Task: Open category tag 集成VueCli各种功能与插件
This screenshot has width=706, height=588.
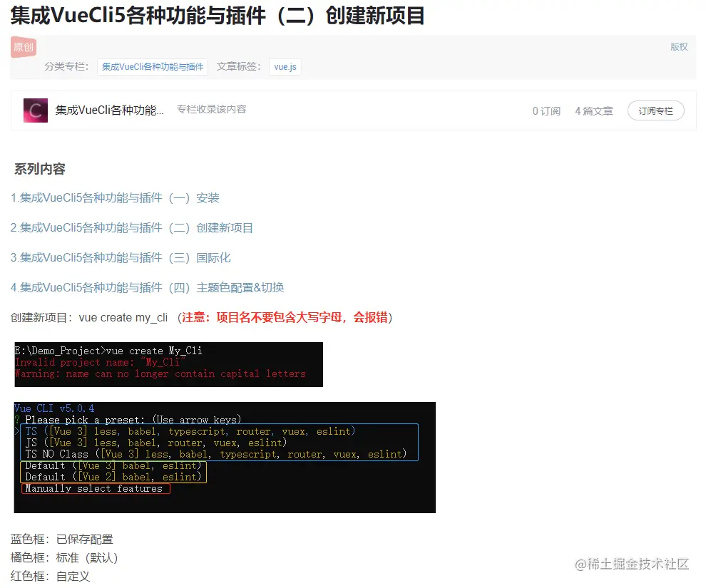Action: click(x=152, y=67)
